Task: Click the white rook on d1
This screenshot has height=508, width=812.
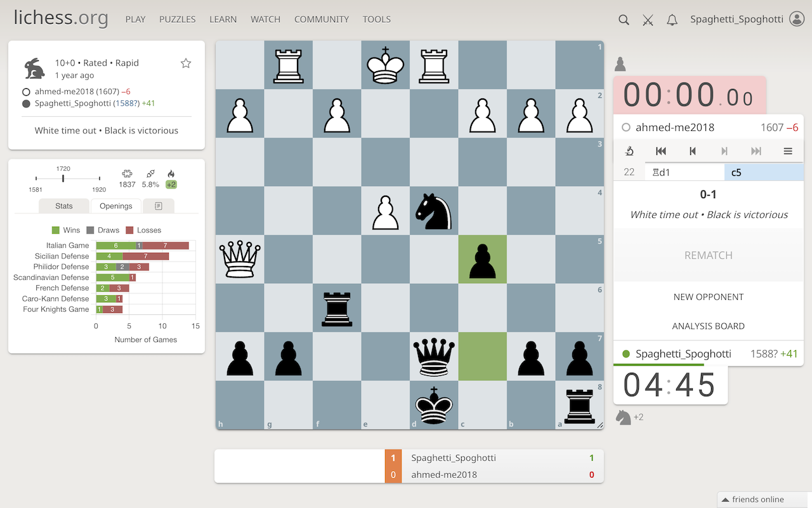Action: 434,65
